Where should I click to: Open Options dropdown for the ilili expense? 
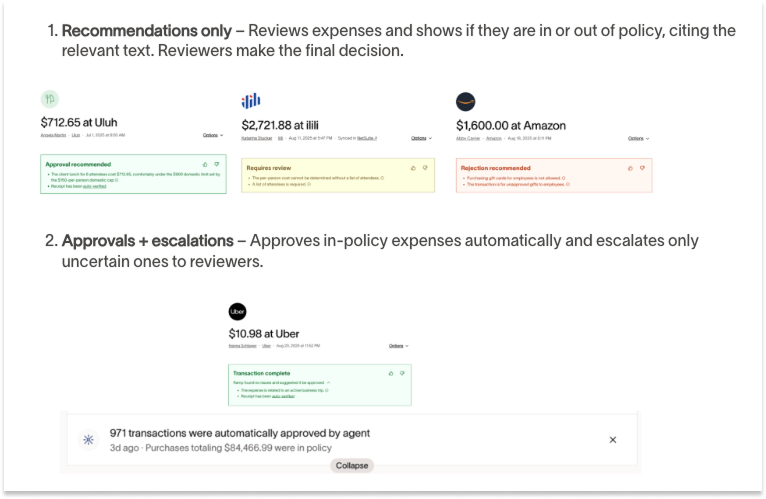point(421,138)
